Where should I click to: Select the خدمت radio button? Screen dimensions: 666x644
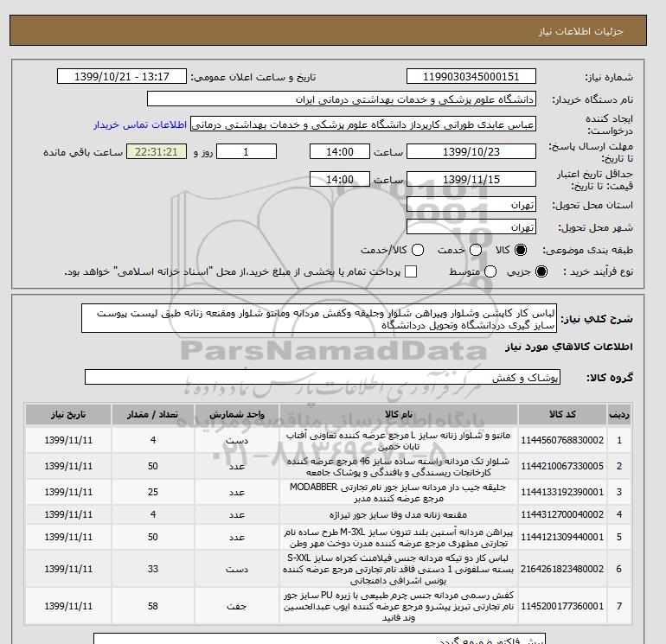tap(476, 250)
